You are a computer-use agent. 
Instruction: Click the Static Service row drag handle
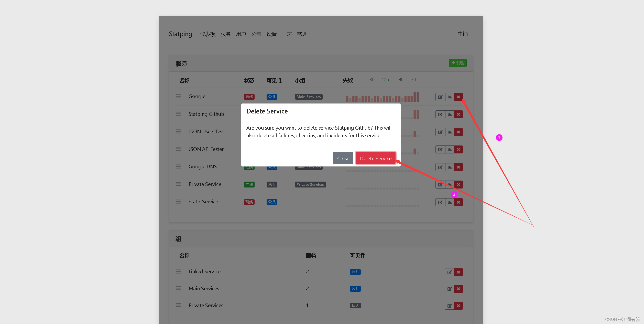tap(178, 202)
